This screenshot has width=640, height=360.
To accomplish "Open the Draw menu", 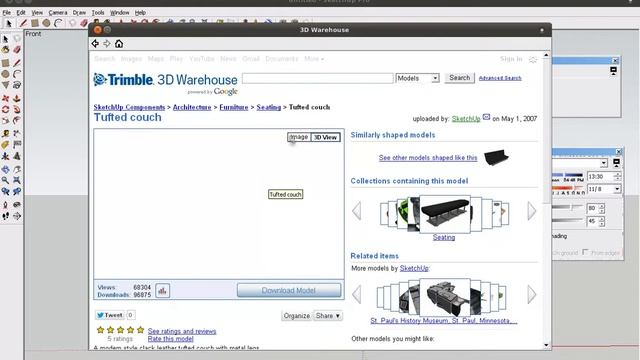I will point(79,13).
